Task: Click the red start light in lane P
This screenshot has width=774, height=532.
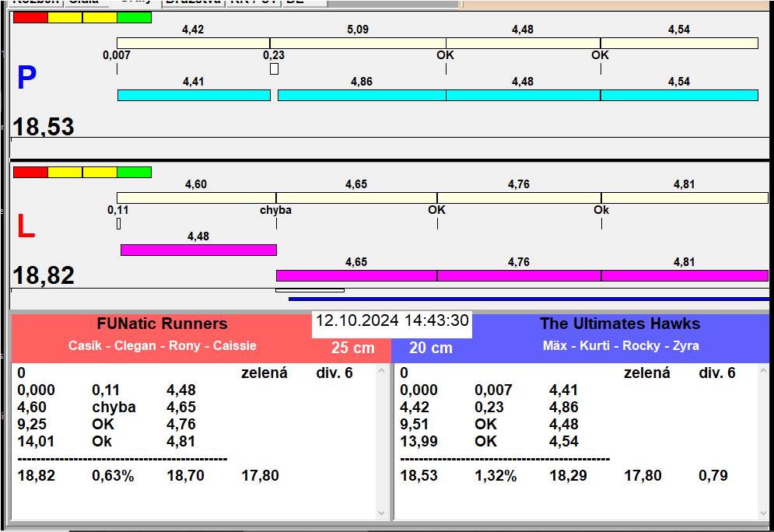Action: tap(30, 17)
